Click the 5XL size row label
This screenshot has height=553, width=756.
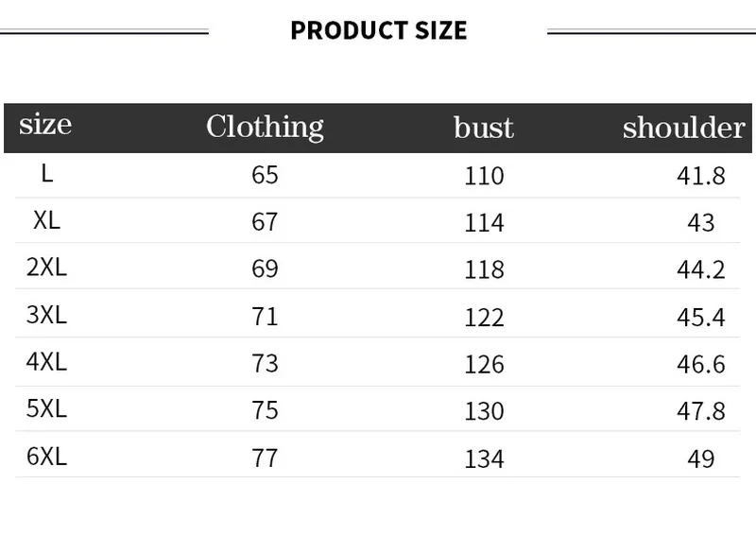[46, 408]
